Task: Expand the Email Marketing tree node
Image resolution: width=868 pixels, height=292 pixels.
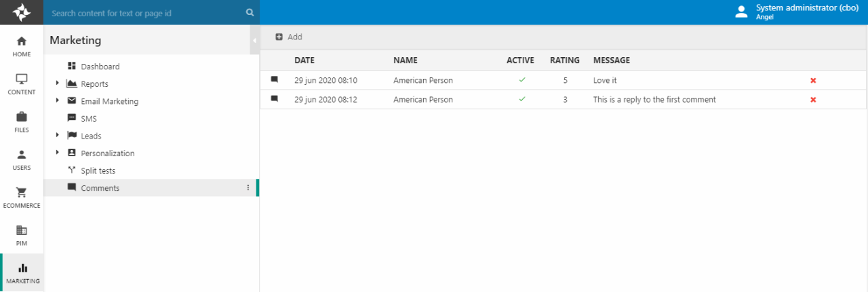Action: [x=58, y=101]
